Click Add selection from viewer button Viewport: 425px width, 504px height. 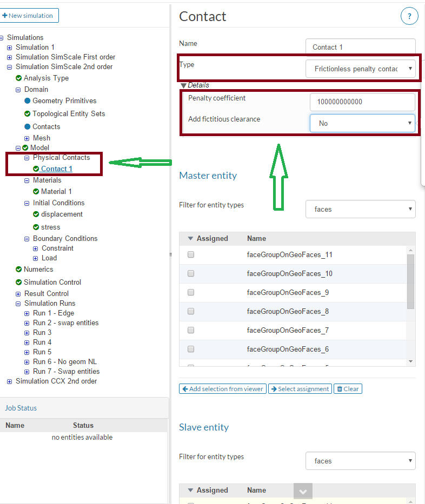[223, 389]
